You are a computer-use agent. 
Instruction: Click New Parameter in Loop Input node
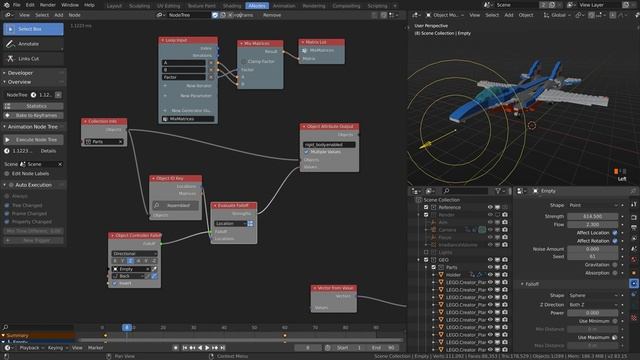coord(188,96)
